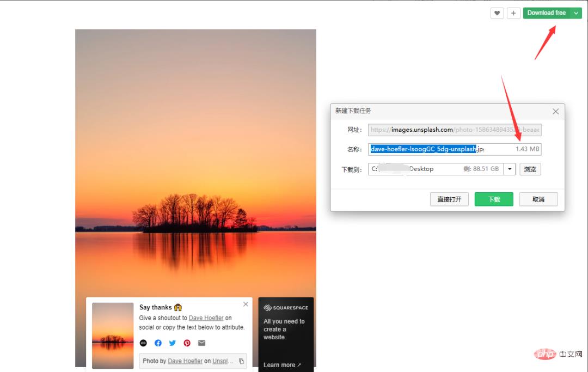Viewport: 588px width, 372px height.
Task: Expand the download size options arrow
Action: [576, 13]
